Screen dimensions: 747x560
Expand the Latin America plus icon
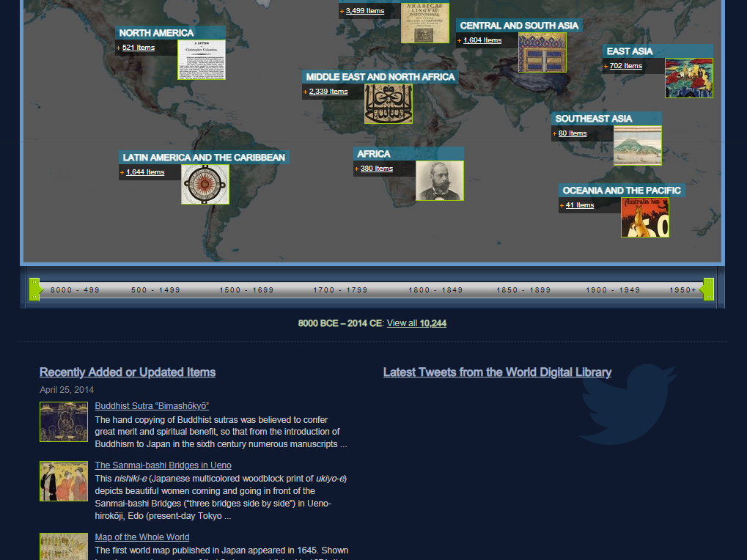click(x=122, y=172)
